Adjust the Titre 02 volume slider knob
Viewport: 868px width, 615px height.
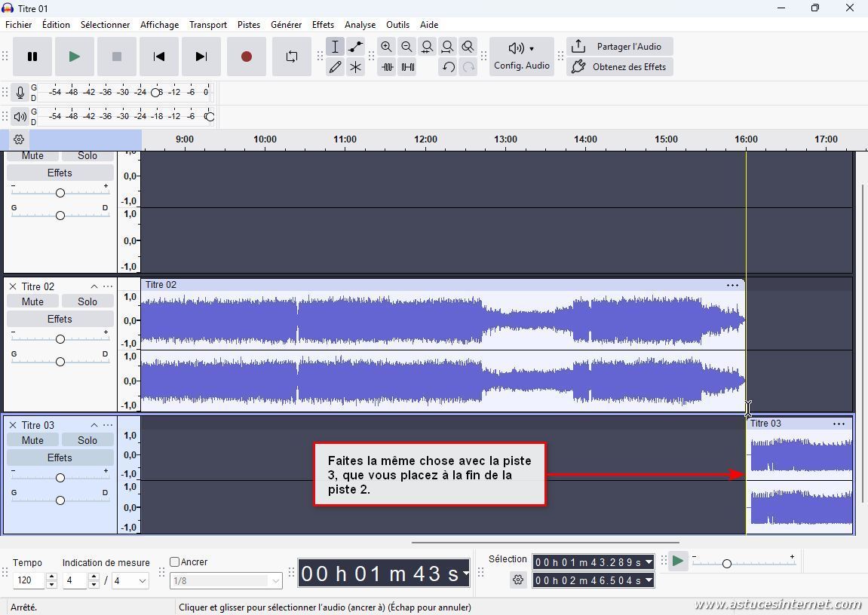point(60,338)
